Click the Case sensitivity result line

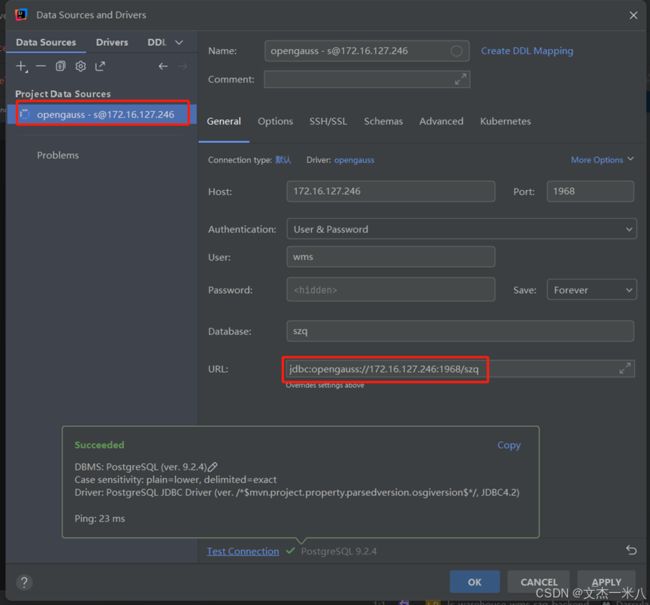click(x=175, y=480)
